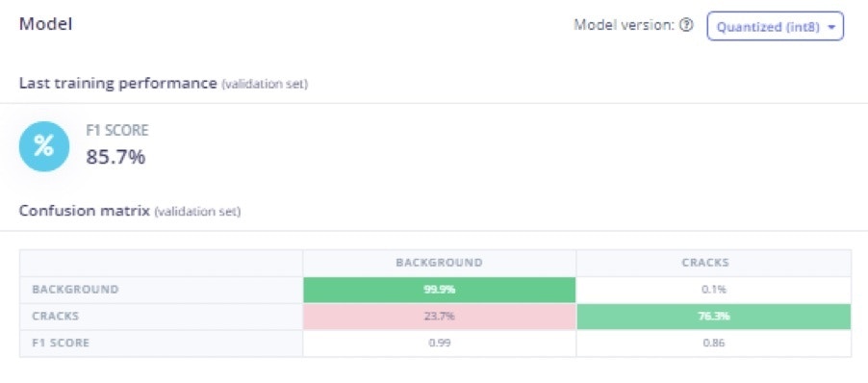Click the dropdown arrow beside Quantized (int8)

tap(830, 27)
